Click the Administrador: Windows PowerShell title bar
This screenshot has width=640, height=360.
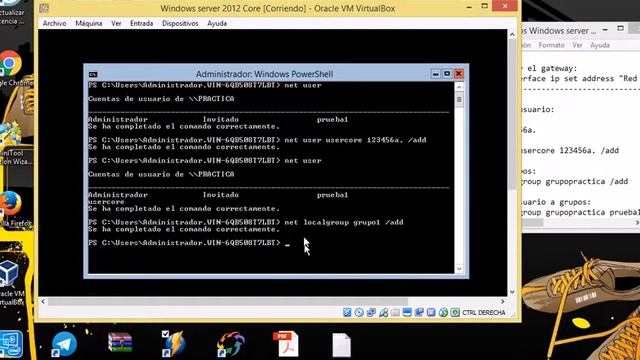264,74
